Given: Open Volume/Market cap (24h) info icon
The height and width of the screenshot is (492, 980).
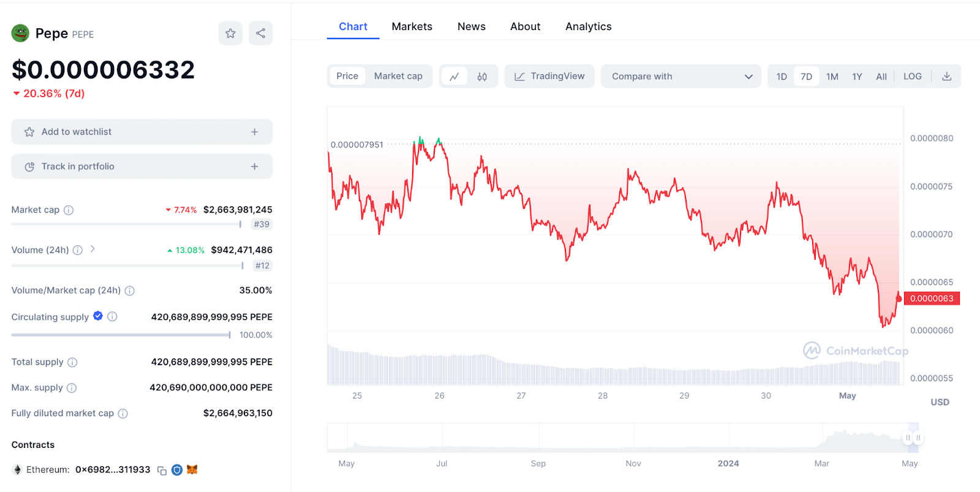Looking at the screenshot, I should (130, 291).
